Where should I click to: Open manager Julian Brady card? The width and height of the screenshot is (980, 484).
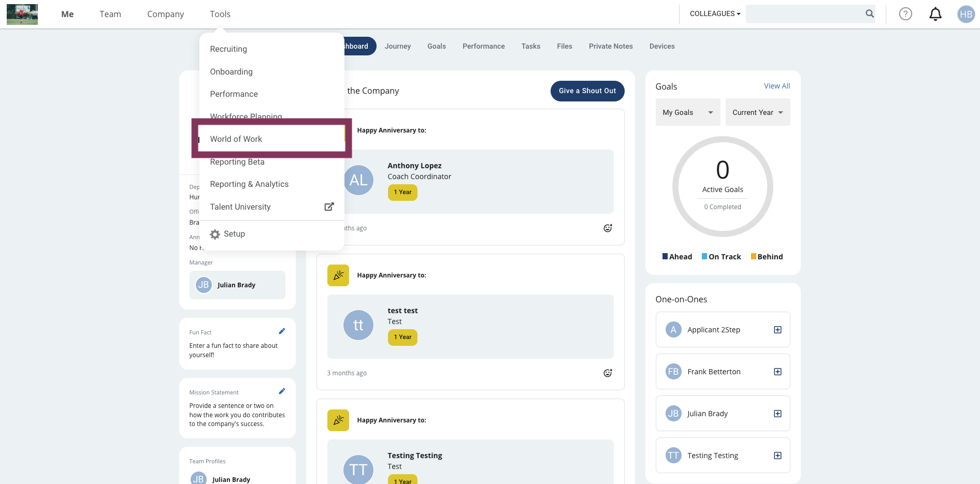click(x=237, y=285)
